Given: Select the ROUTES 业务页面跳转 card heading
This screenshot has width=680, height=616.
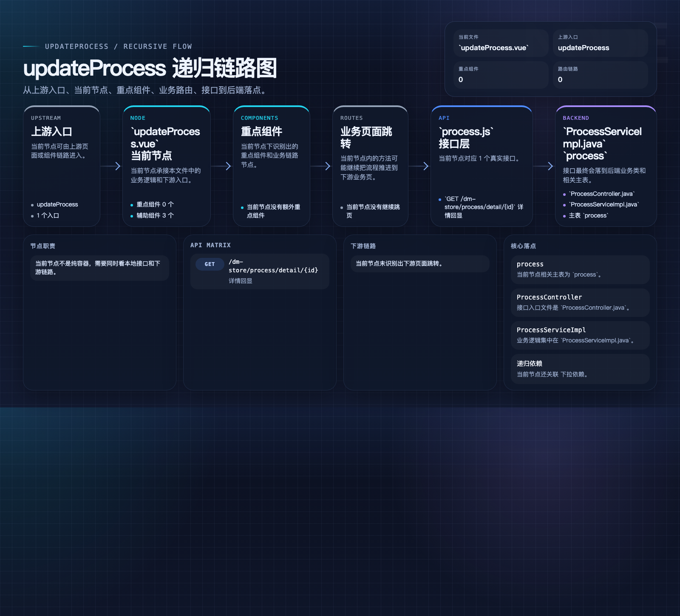Looking at the screenshot, I should pyautogui.click(x=366, y=138).
